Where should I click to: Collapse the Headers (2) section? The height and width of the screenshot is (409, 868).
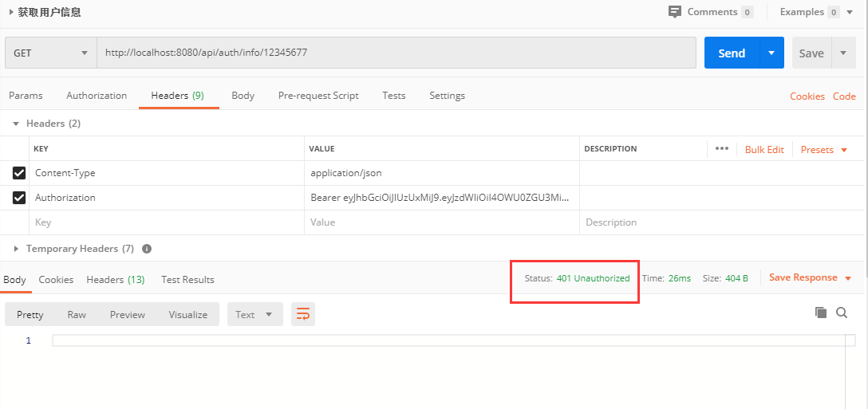coord(16,124)
